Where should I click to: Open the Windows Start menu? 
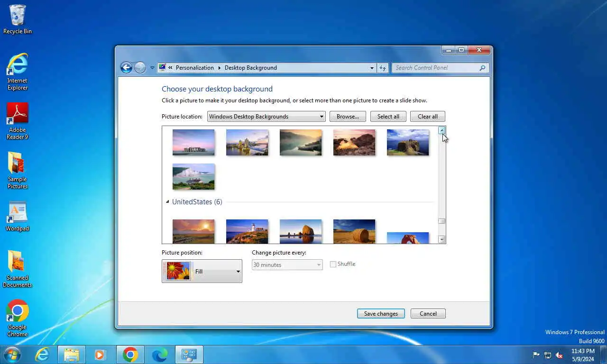(x=12, y=355)
